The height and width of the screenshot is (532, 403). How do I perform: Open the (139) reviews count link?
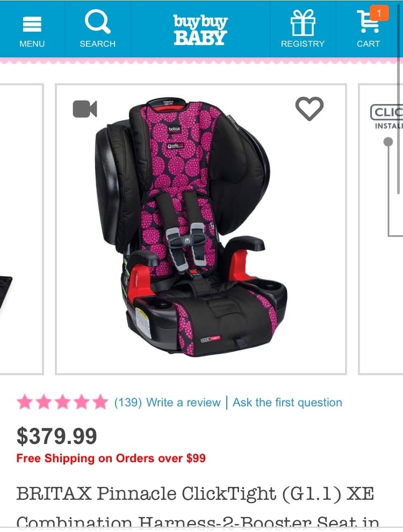coord(128,403)
